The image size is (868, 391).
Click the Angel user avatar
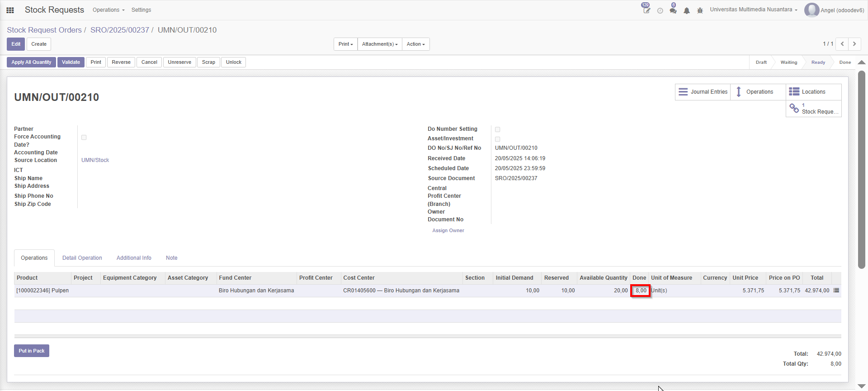(x=811, y=10)
